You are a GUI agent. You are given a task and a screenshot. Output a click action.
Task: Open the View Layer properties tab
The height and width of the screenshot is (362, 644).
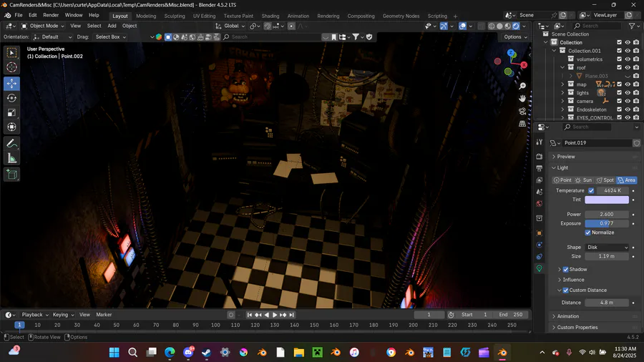point(540,180)
